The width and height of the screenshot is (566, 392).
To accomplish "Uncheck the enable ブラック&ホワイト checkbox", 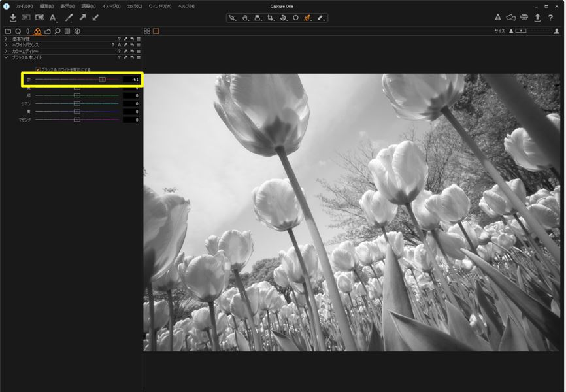I will [x=37, y=69].
